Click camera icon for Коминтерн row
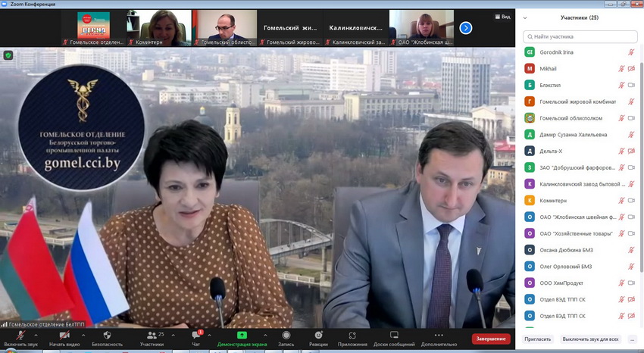The image size is (644, 353). point(632,200)
